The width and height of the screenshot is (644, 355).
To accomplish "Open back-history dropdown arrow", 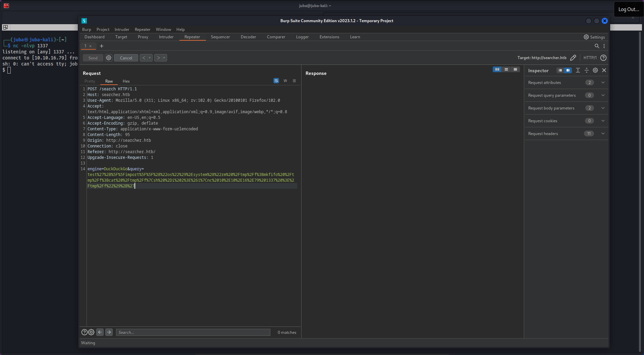I will point(150,58).
